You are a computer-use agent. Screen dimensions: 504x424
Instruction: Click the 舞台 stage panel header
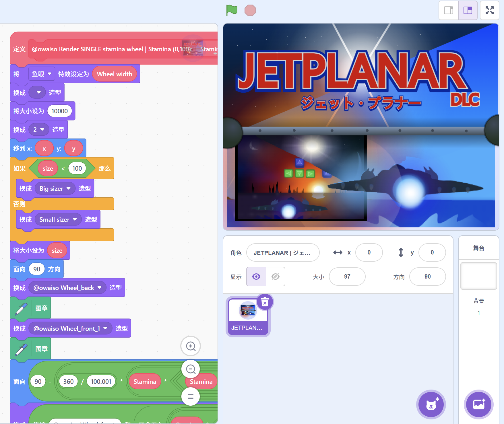[478, 248]
